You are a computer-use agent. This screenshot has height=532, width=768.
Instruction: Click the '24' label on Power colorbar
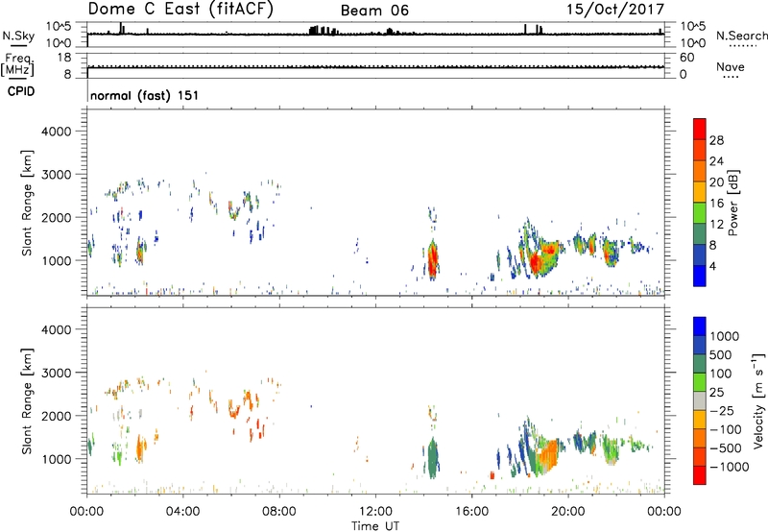pos(716,161)
